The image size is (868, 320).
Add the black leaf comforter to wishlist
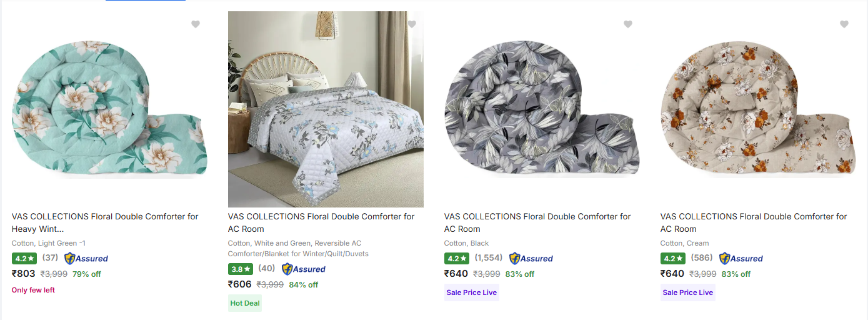[628, 24]
